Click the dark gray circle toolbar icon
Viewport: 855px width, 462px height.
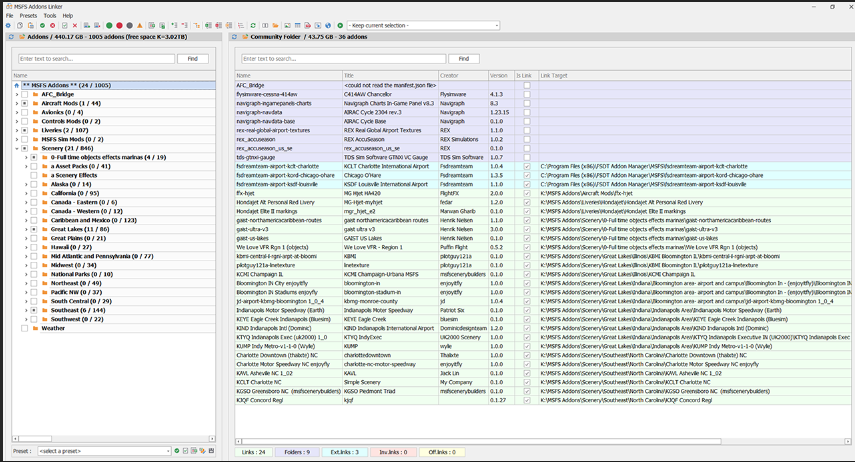point(130,26)
